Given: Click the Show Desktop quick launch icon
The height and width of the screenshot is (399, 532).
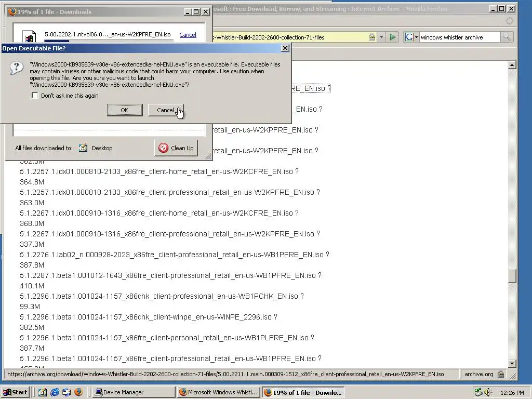Looking at the screenshot, I should coord(43,392).
